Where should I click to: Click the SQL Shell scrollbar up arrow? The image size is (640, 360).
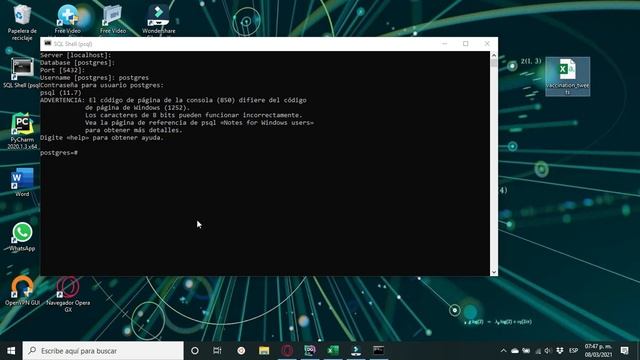(x=494, y=55)
